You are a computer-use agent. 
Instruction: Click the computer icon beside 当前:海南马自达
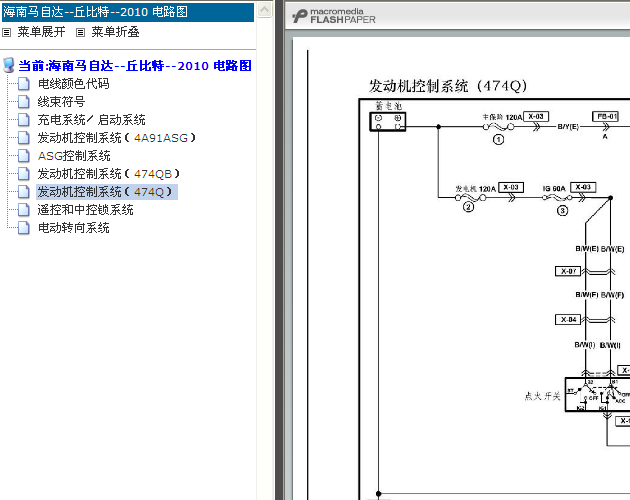point(8,65)
